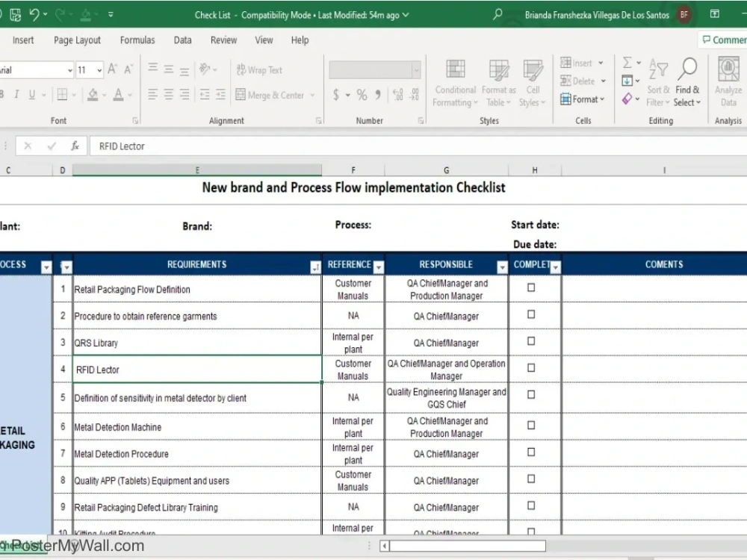Screen dimensions: 747x560
Task: Click the Merge & Center button
Action: click(x=270, y=96)
